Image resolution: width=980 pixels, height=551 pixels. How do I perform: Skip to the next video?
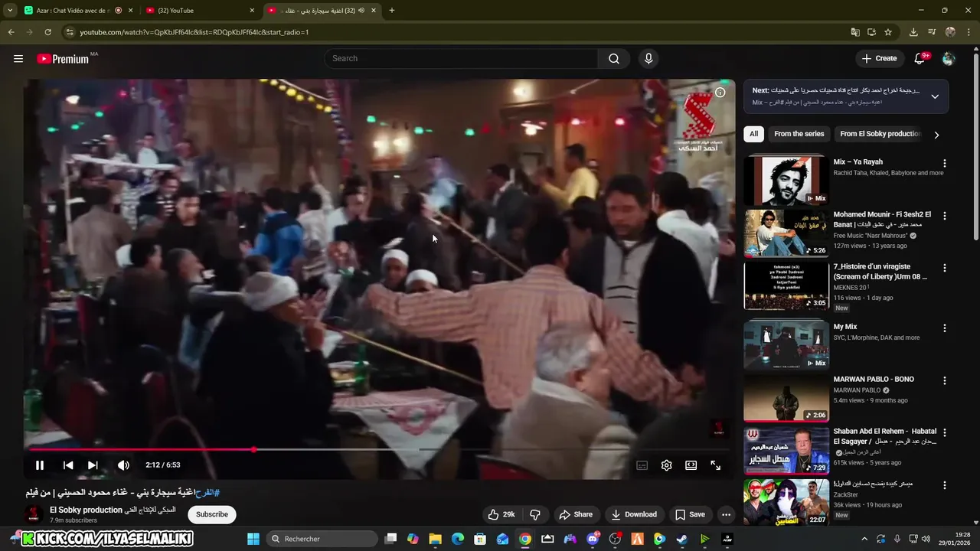click(93, 465)
